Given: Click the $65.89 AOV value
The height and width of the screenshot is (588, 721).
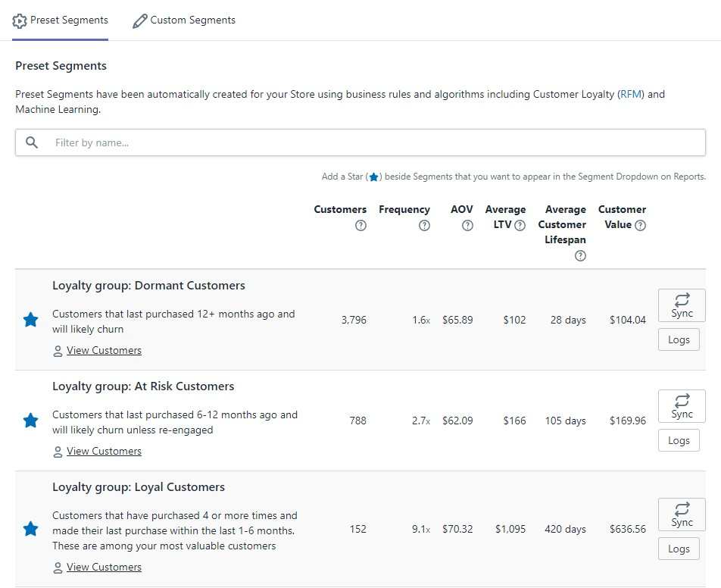Looking at the screenshot, I should tap(457, 321).
